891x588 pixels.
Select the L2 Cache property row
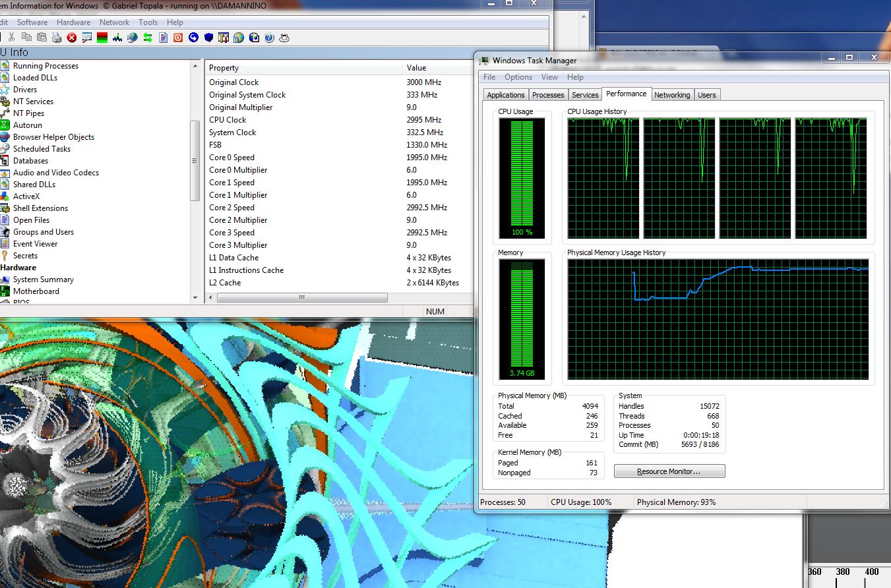point(339,283)
